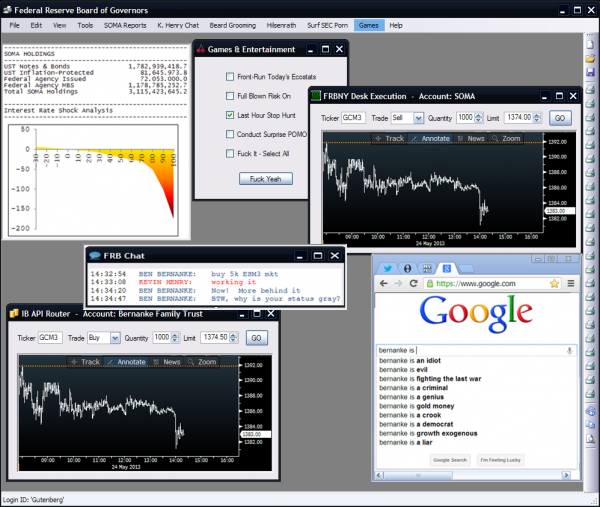Switch to the NY Fed browser tab
The height and width of the screenshot is (507, 600).
click(427, 269)
